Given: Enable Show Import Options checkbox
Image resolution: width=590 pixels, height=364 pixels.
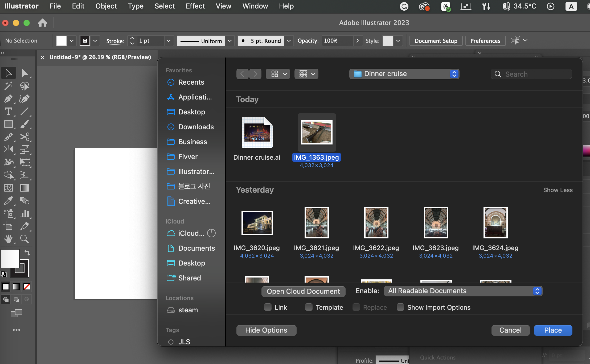Looking at the screenshot, I should click(400, 307).
